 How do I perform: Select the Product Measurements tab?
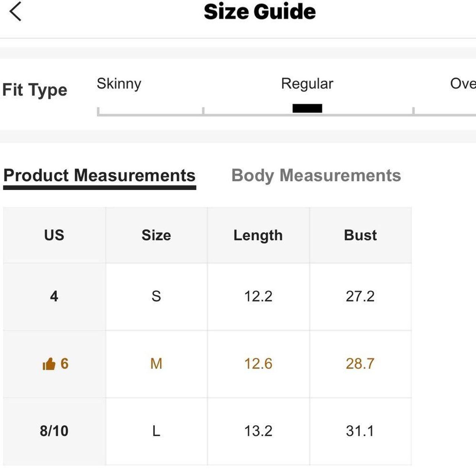click(x=99, y=176)
